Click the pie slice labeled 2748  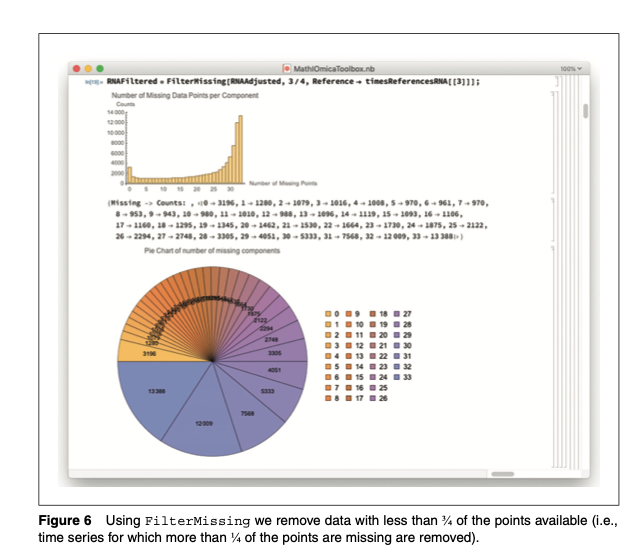click(271, 339)
